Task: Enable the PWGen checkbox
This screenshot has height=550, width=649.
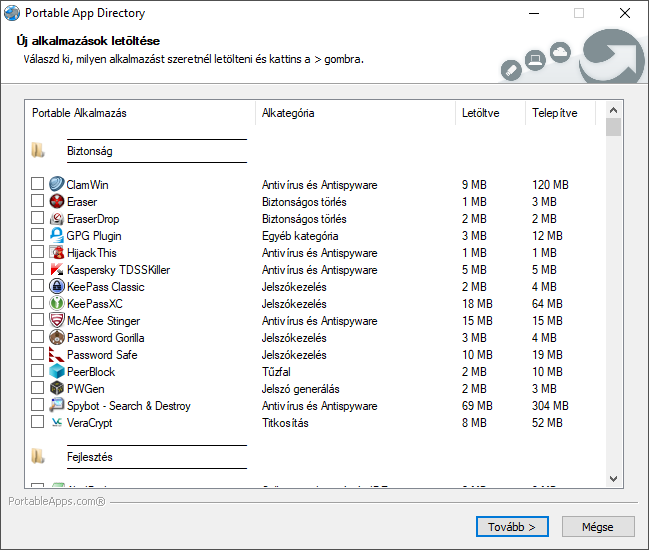Action: (37, 387)
